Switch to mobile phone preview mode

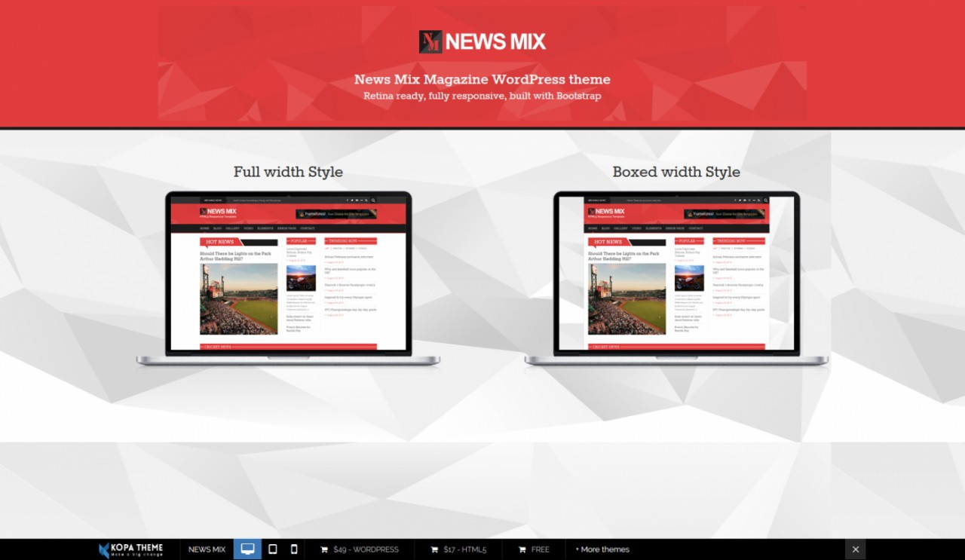coord(294,549)
